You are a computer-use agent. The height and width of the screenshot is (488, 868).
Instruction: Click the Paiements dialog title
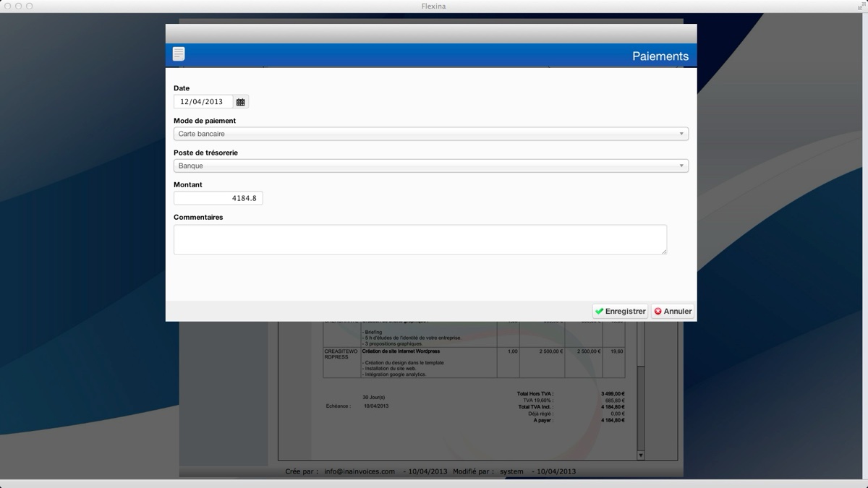660,56
